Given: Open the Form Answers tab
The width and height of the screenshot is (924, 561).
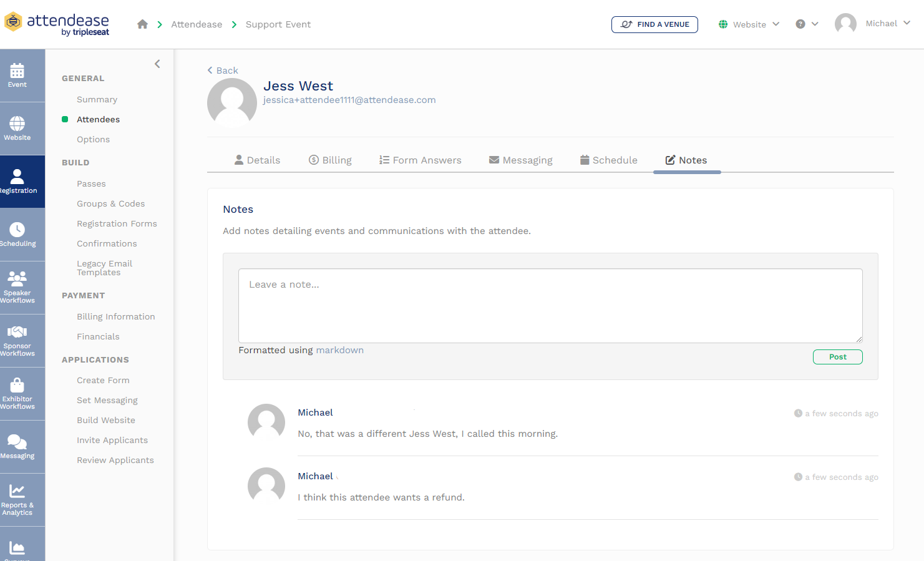Looking at the screenshot, I should click(x=421, y=160).
